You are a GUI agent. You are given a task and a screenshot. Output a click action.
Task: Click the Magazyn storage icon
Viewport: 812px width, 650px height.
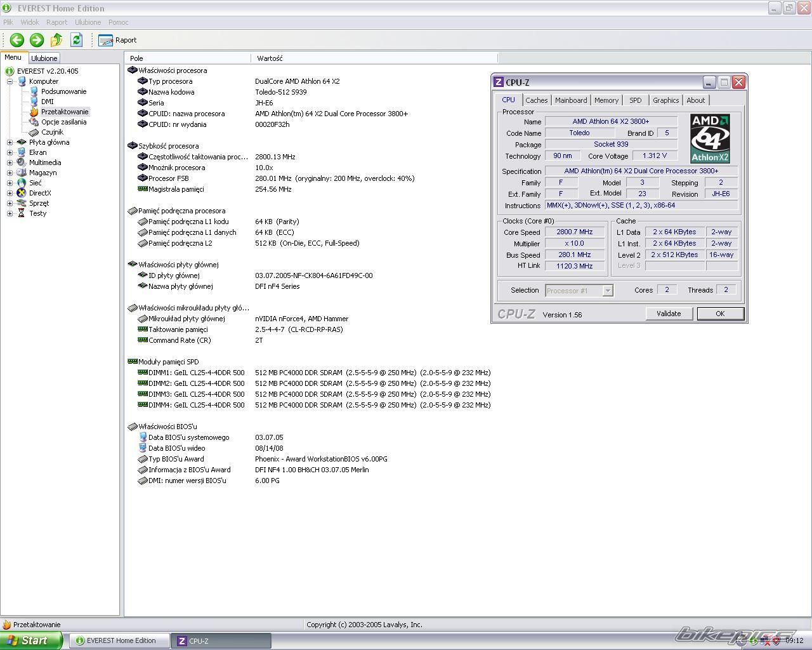pyautogui.click(x=22, y=173)
